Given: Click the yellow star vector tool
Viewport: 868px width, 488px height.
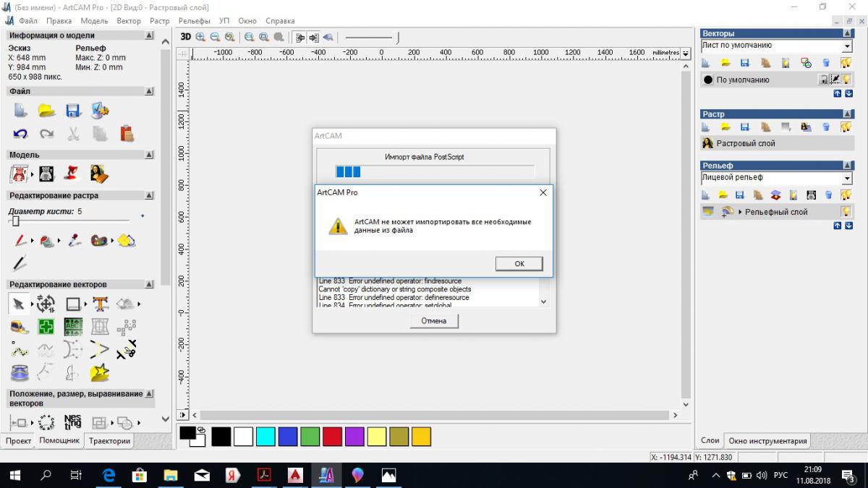Looking at the screenshot, I should [100, 373].
